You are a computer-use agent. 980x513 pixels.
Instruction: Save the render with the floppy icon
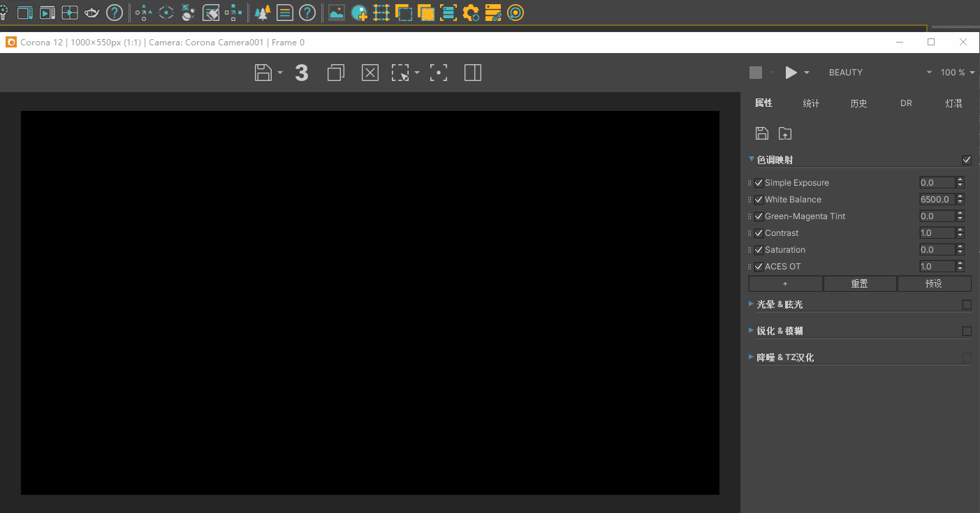click(263, 73)
